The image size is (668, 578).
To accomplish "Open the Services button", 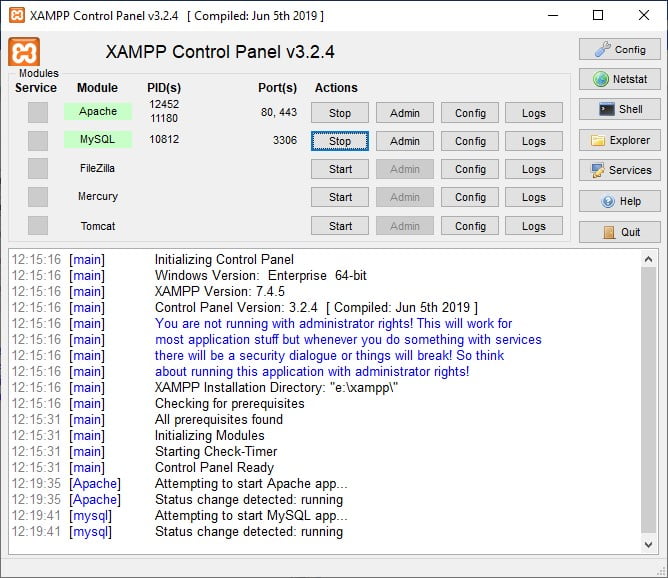I will coord(619,170).
